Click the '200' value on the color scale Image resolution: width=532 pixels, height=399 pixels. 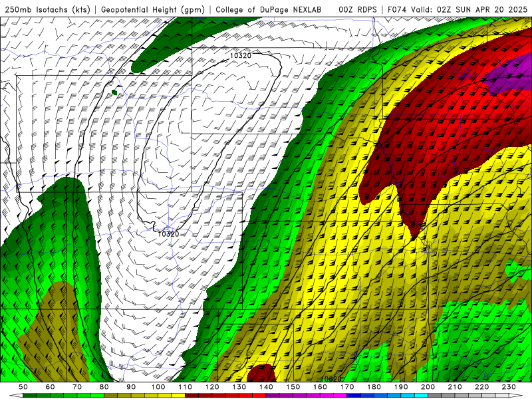pos(428,387)
